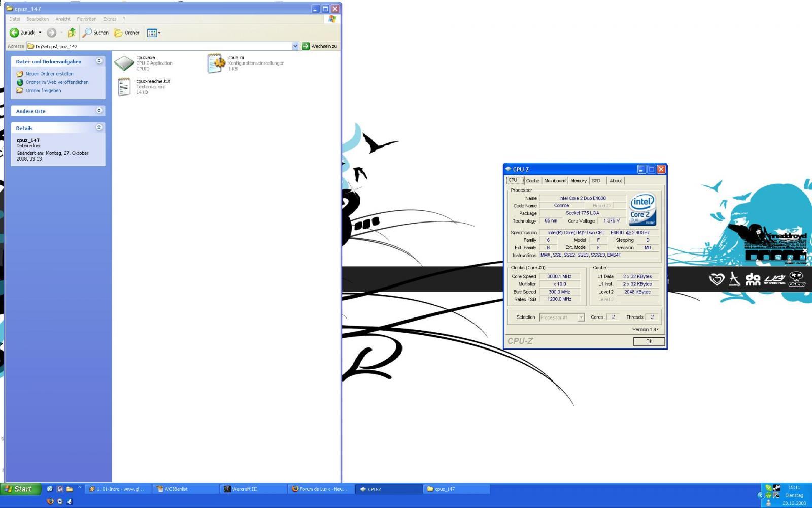Select the cpuz-readme.txt document icon
The image size is (812, 508).
point(124,87)
